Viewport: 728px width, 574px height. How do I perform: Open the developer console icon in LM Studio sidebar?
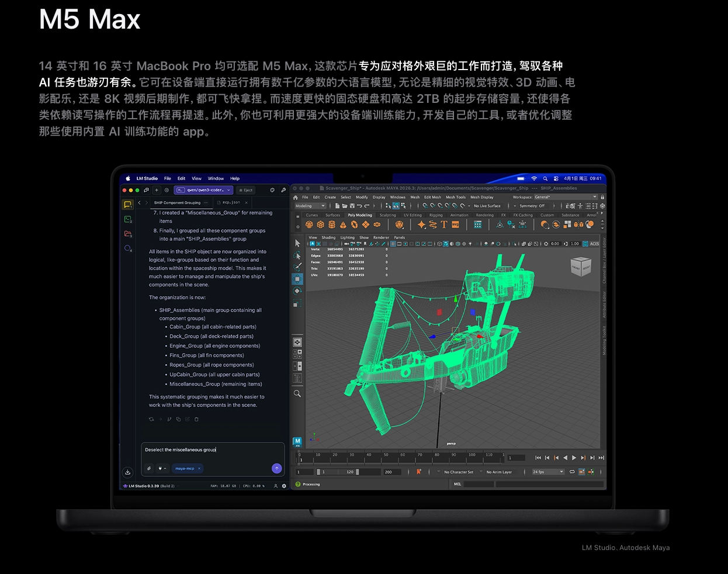tap(128, 219)
